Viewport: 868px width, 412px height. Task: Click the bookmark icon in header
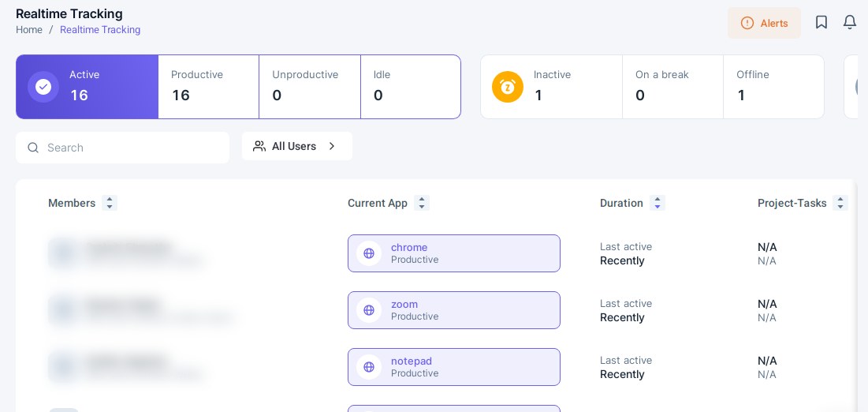click(x=821, y=22)
